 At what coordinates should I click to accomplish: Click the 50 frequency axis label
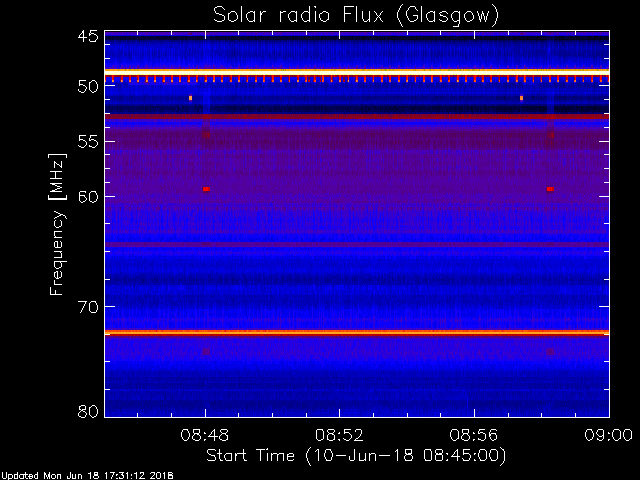click(x=88, y=86)
